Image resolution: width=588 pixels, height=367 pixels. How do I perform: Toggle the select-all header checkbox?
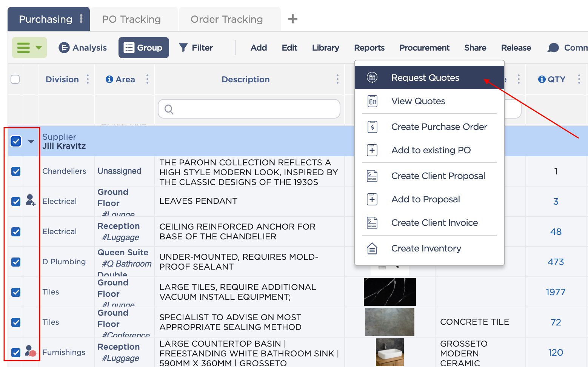15,79
